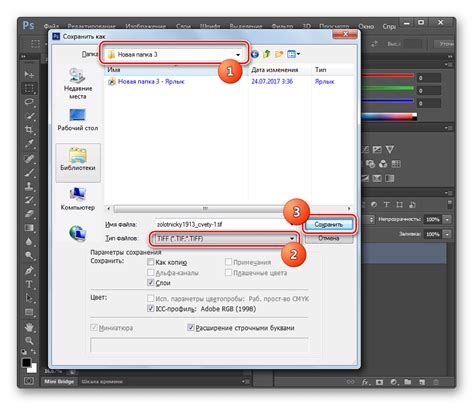
Task: Select the Blur drop tool
Action: click(29, 242)
